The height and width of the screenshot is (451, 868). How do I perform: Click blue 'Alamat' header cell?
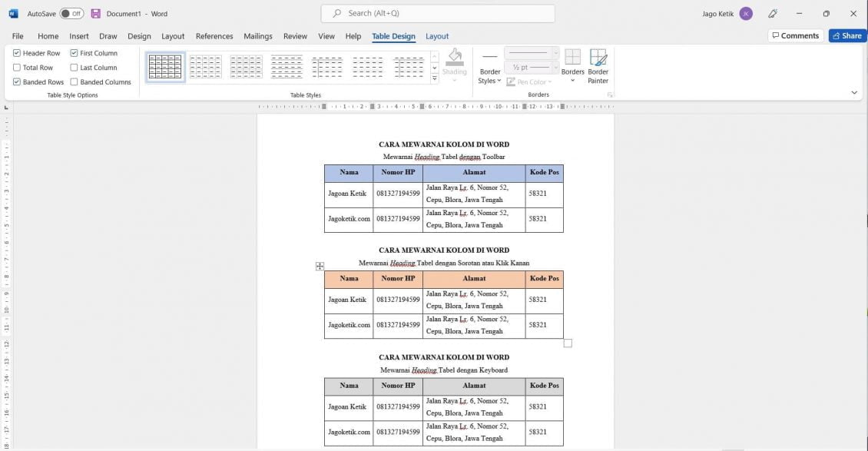point(475,173)
